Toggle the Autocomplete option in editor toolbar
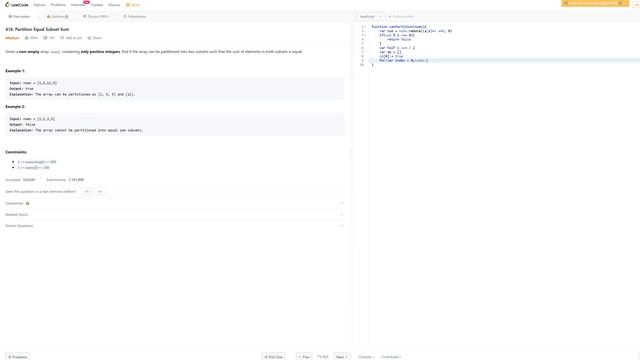640x360 pixels. (401, 17)
